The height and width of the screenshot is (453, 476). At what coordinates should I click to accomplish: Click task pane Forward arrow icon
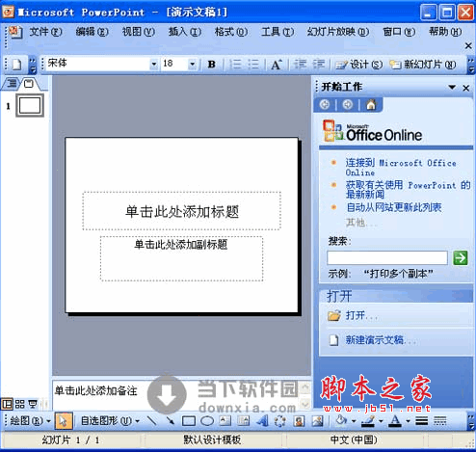pyautogui.click(x=348, y=104)
